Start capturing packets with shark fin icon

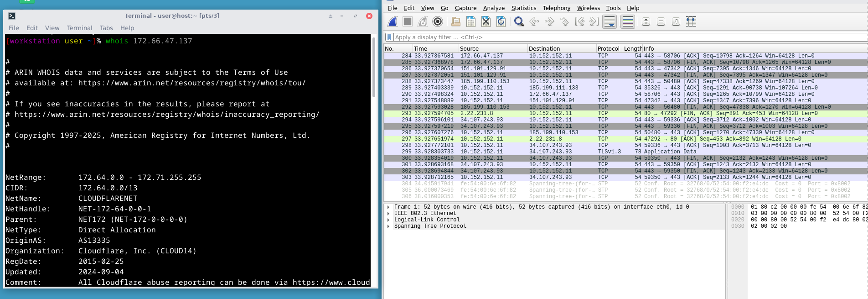click(x=393, y=21)
